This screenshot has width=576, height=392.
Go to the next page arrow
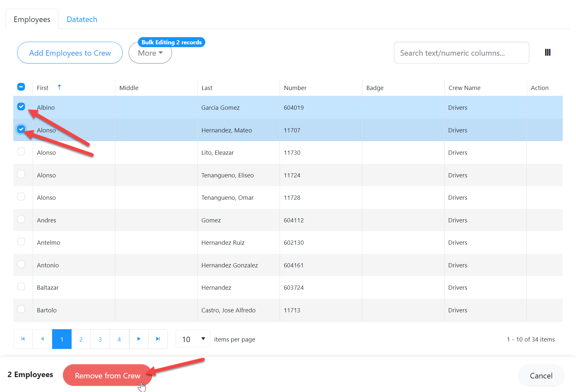point(139,339)
